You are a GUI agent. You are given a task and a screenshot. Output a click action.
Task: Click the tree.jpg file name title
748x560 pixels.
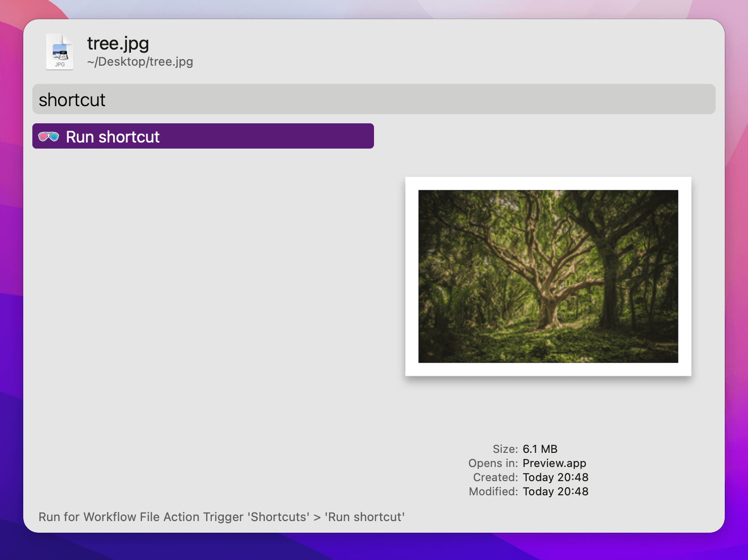click(118, 43)
